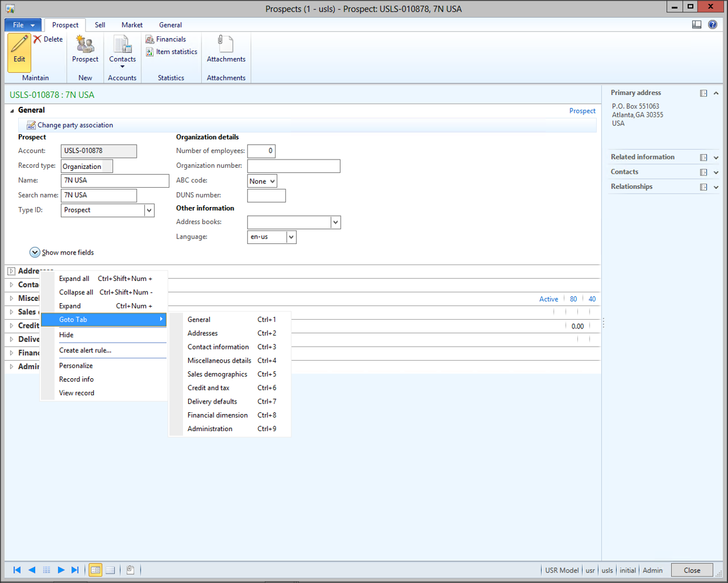Jump to the last record arrow

click(75, 570)
